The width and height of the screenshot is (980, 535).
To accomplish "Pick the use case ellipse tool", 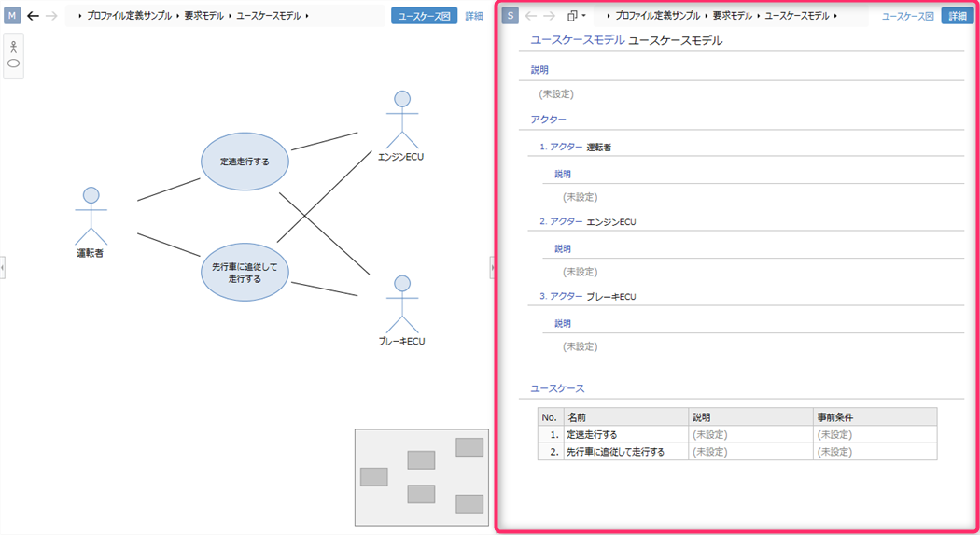I will [13, 63].
